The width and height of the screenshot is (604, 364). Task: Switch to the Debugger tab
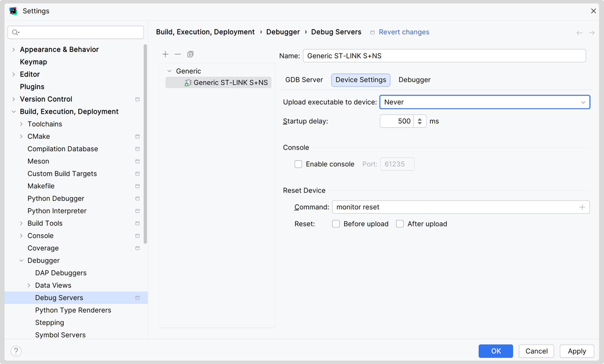click(x=414, y=80)
